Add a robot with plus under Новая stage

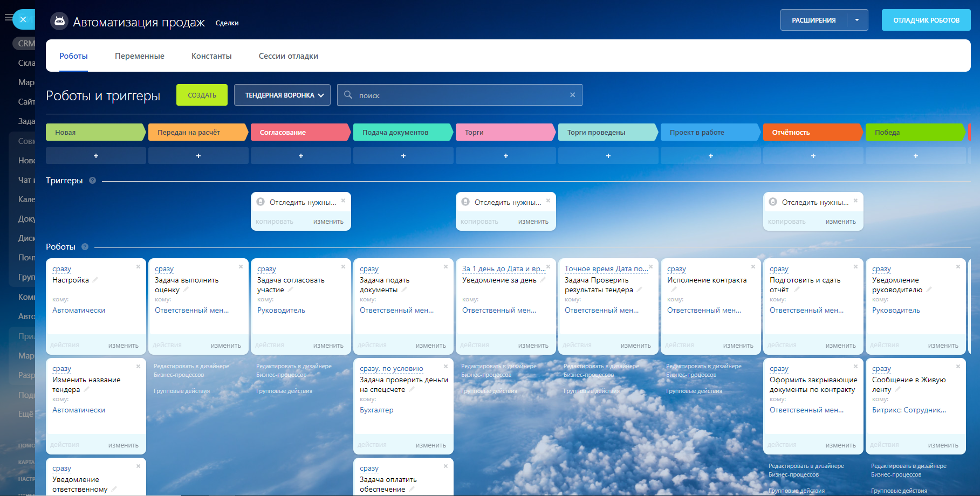click(96, 156)
